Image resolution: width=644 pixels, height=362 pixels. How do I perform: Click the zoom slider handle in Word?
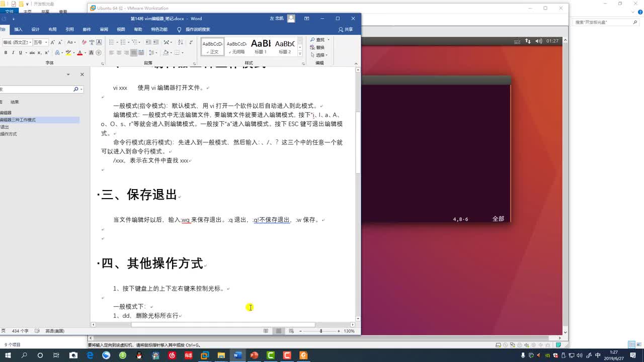320,331
